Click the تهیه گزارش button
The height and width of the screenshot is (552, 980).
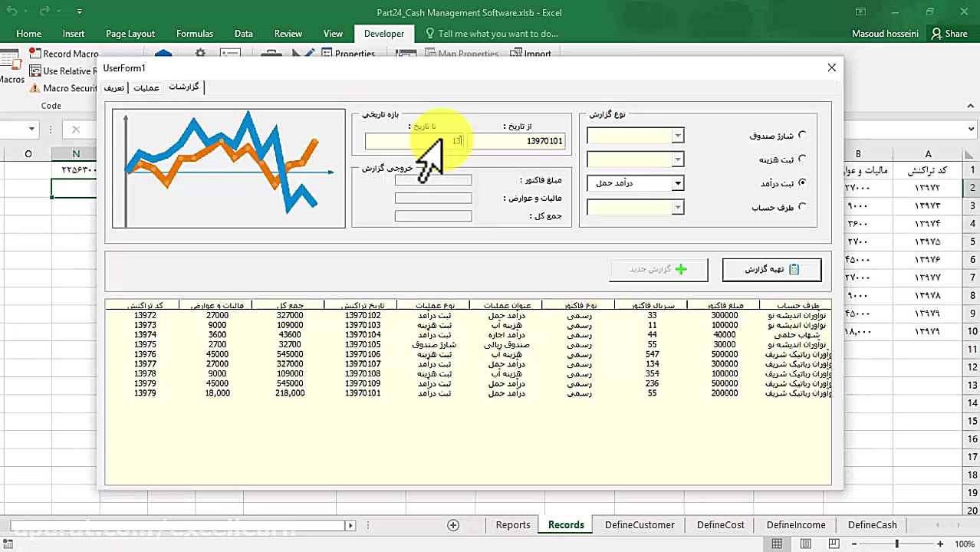click(x=771, y=269)
